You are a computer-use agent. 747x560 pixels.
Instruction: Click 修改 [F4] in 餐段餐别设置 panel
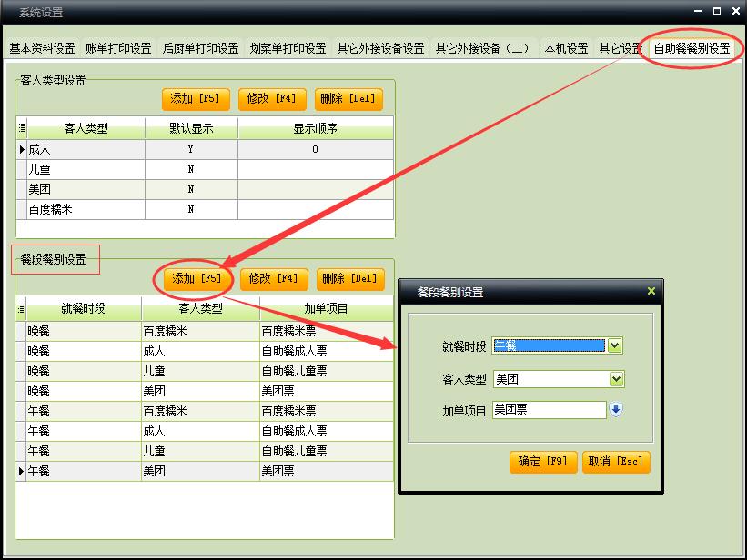point(274,278)
